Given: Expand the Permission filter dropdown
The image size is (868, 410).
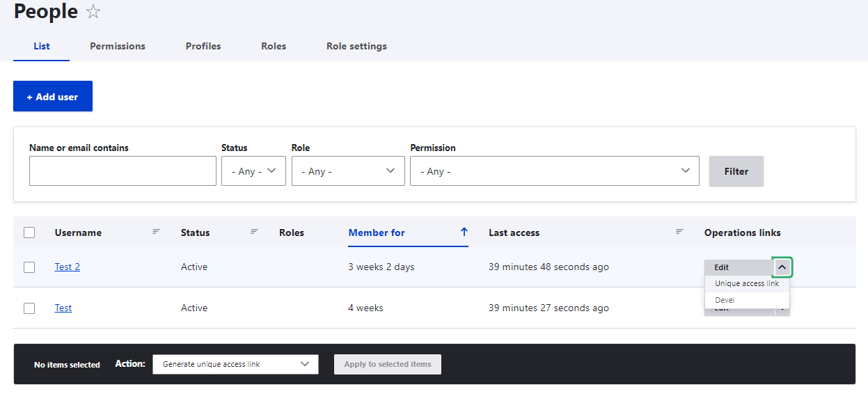Looking at the screenshot, I should [x=554, y=171].
